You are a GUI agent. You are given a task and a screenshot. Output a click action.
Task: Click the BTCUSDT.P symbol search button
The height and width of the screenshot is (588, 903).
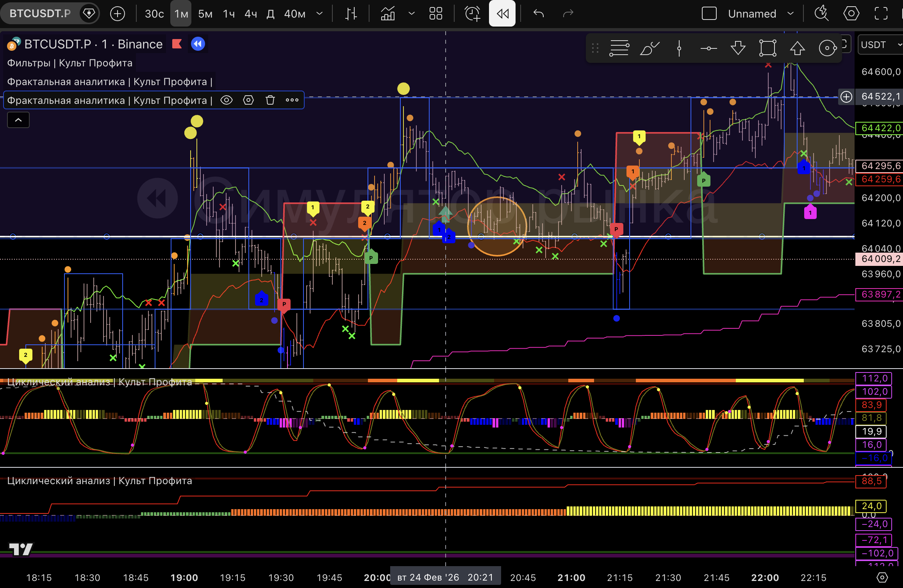pos(40,14)
